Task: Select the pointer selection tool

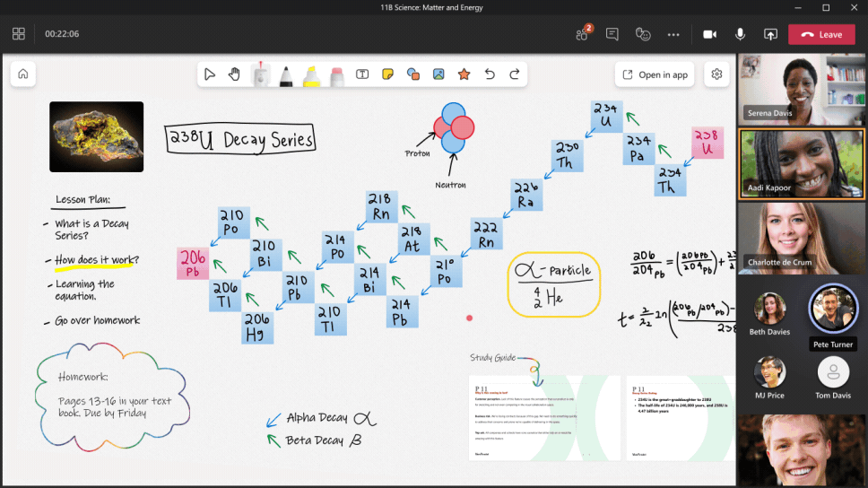Action: click(x=209, y=74)
